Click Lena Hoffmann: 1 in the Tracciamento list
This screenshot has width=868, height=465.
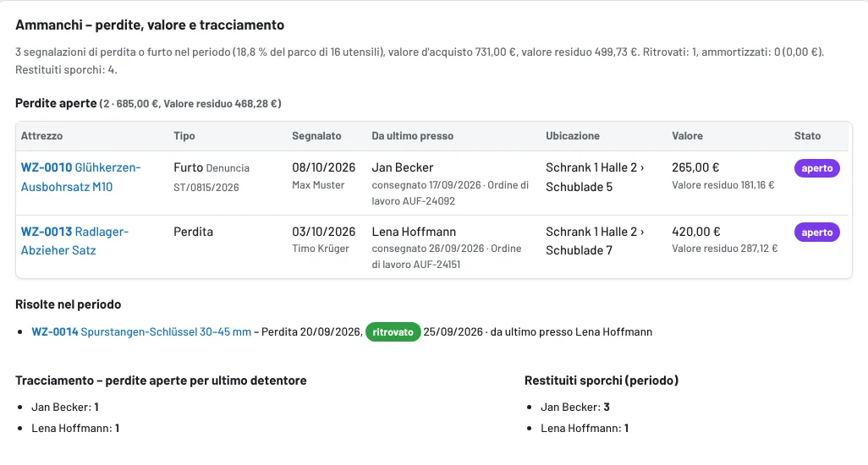tap(75, 428)
